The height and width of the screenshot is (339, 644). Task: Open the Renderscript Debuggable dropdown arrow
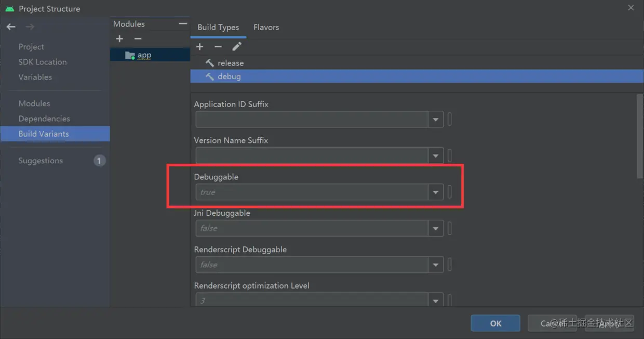pyautogui.click(x=436, y=265)
